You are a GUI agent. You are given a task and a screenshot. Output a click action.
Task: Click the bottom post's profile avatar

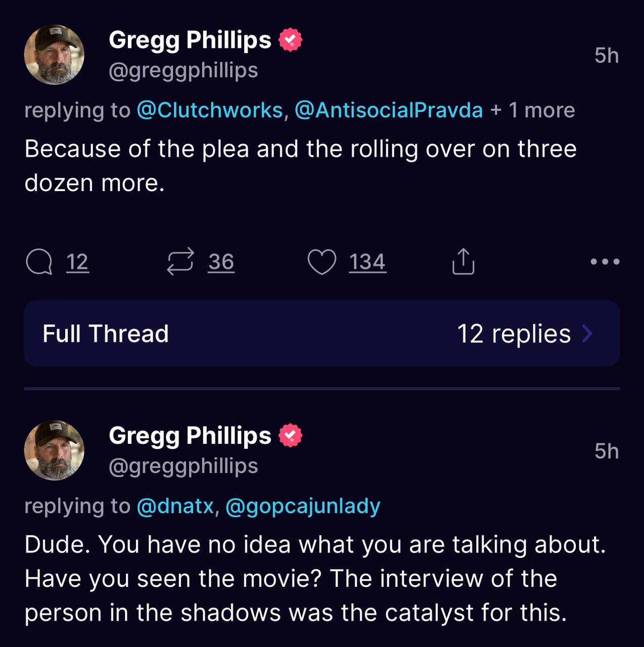tap(54, 450)
